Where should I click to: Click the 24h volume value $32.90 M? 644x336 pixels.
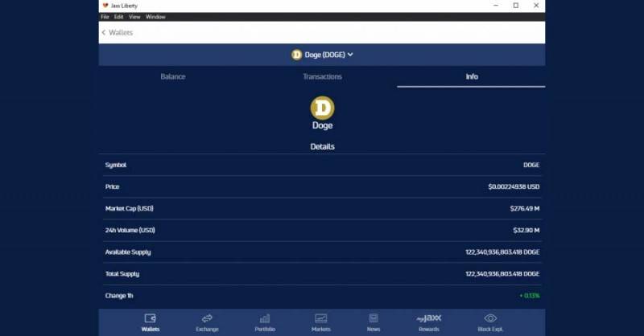point(526,230)
